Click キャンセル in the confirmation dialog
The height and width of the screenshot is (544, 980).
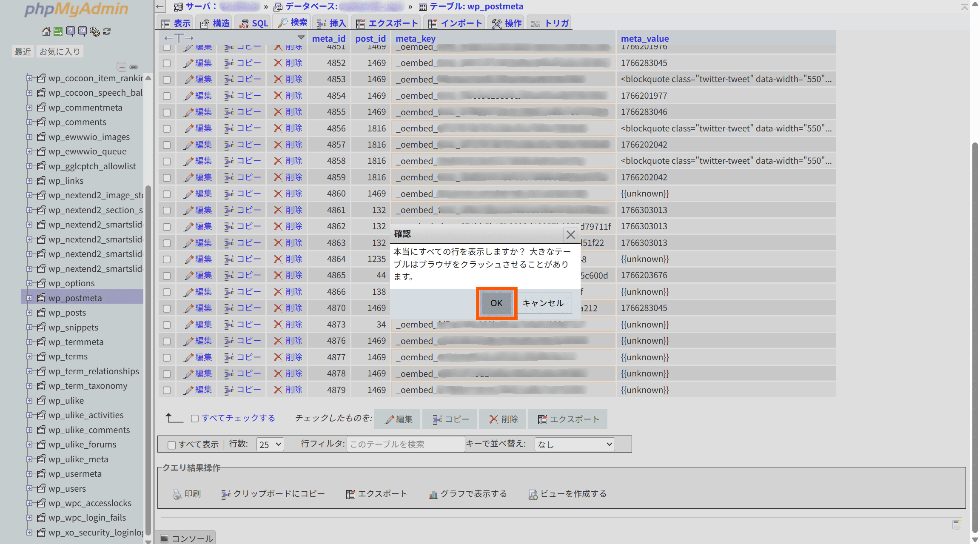pyautogui.click(x=543, y=303)
